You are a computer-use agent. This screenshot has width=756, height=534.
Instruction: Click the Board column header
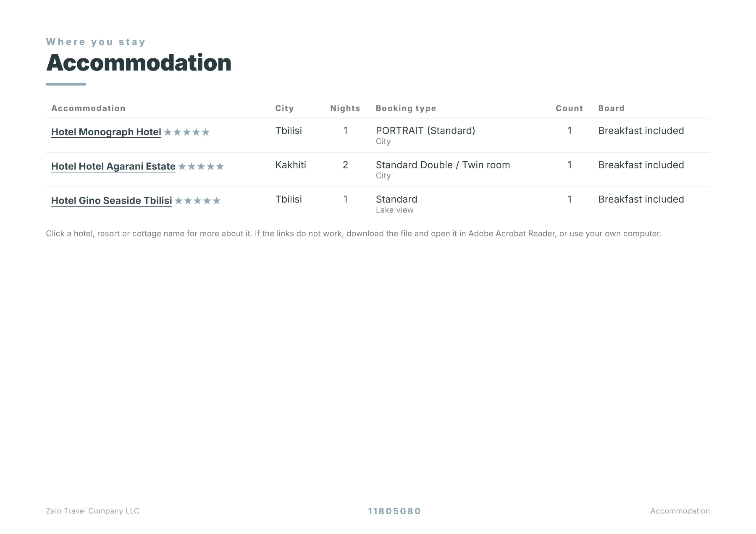611,108
